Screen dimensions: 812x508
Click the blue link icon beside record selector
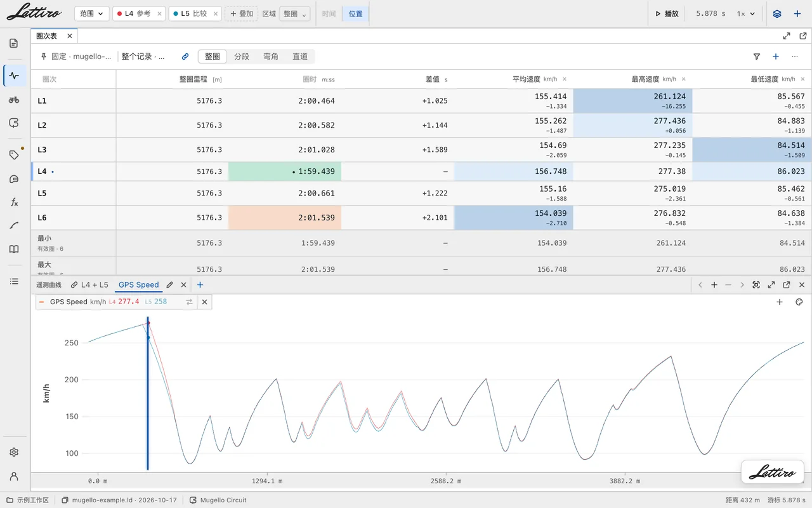[x=185, y=57]
